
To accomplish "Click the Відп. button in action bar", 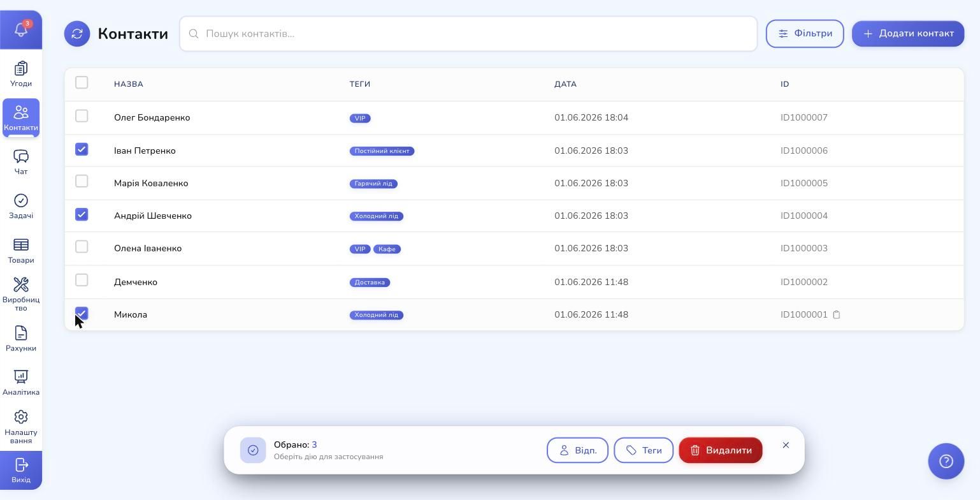I will (577, 450).
